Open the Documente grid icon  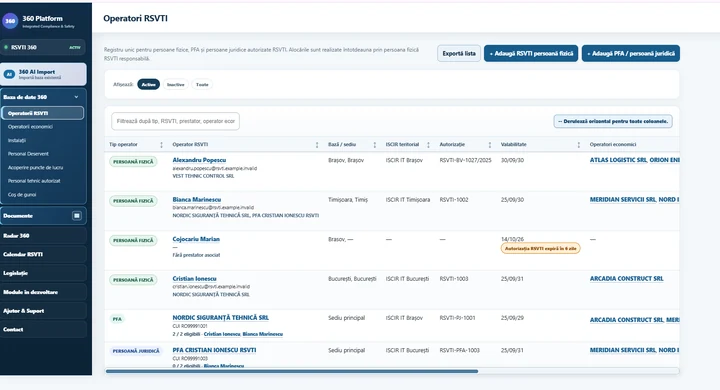[77, 216]
